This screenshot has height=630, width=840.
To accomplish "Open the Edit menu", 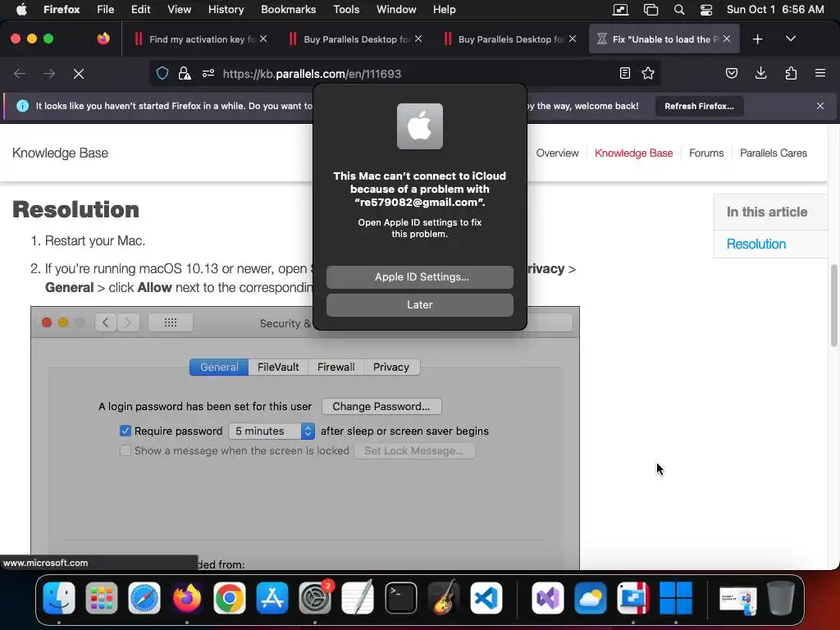I will coord(140,10).
